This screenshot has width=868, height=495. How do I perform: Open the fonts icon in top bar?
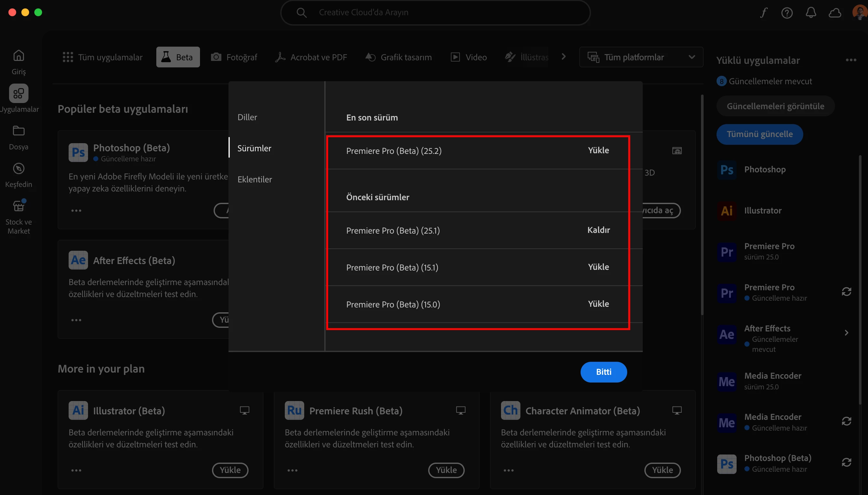click(763, 13)
